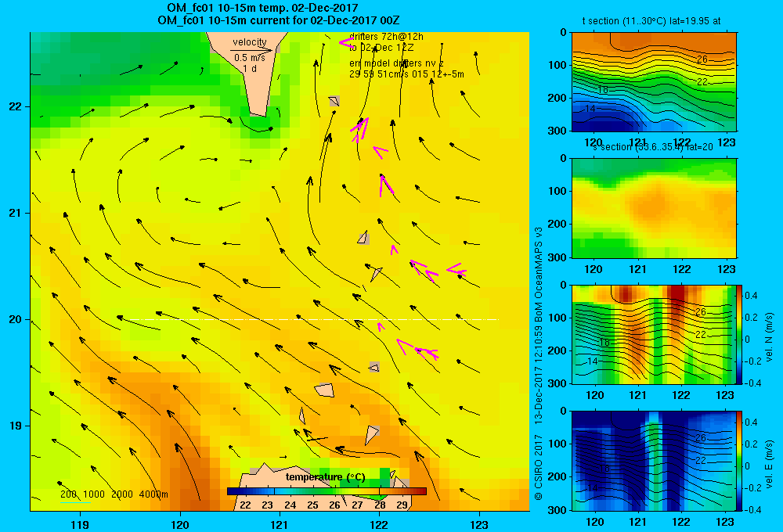
Task: Click the 's section (33.6..35.4) lat=20' title
Action: (653, 147)
